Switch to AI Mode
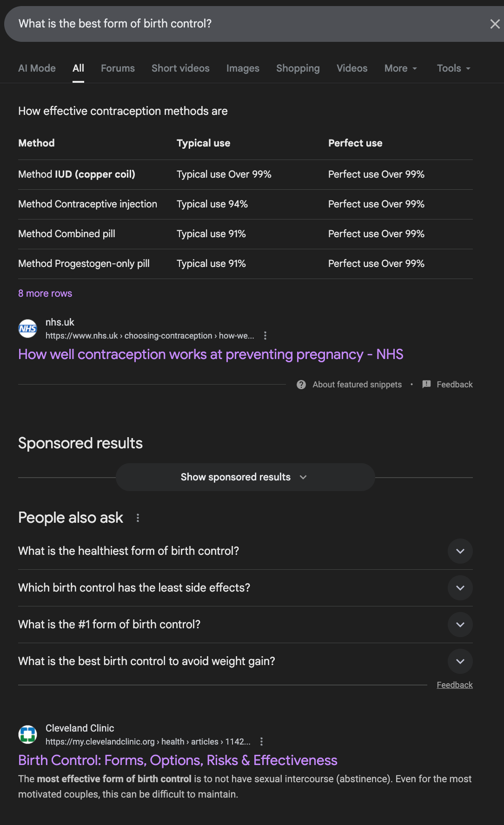Image resolution: width=504 pixels, height=825 pixels. pos(37,68)
